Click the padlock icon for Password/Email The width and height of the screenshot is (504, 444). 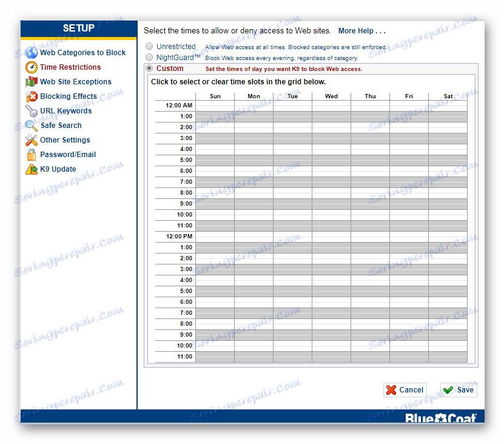pyautogui.click(x=32, y=155)
